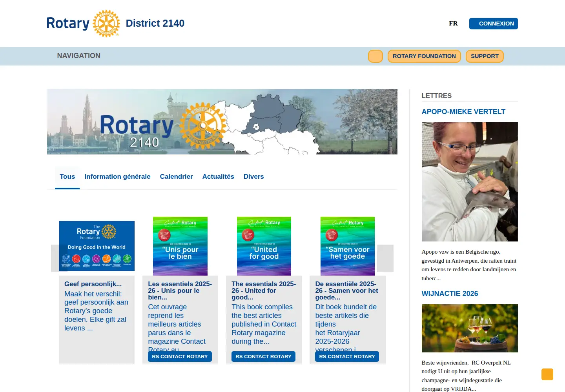
Task: Click the 'This book compiles the best articles' description
Action: pyautogui.click(x=264, y=324)
